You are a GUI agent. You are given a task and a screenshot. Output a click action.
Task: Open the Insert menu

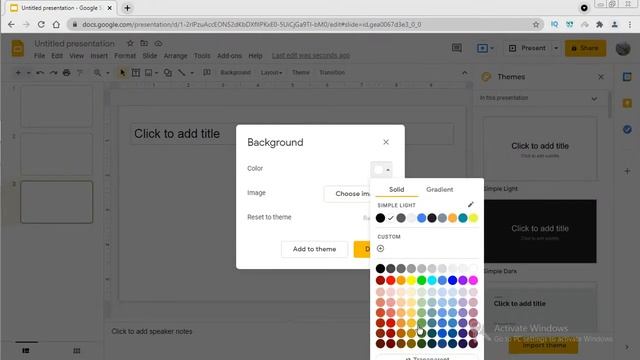point(99,56)
